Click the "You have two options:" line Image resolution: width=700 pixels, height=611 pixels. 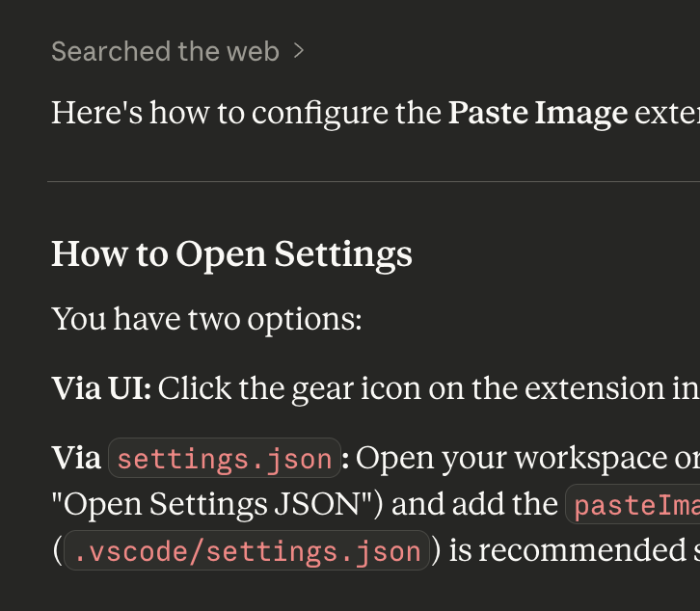coord(206,318)
